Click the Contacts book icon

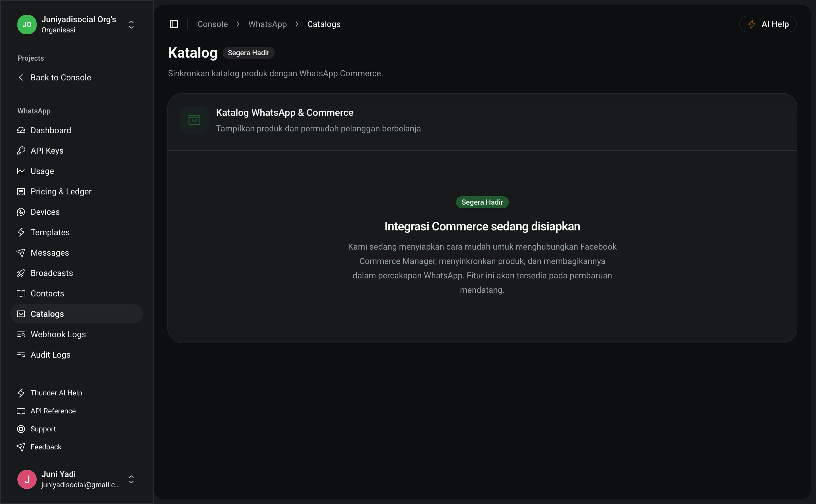pyautogui.click(x=21, y=294)
